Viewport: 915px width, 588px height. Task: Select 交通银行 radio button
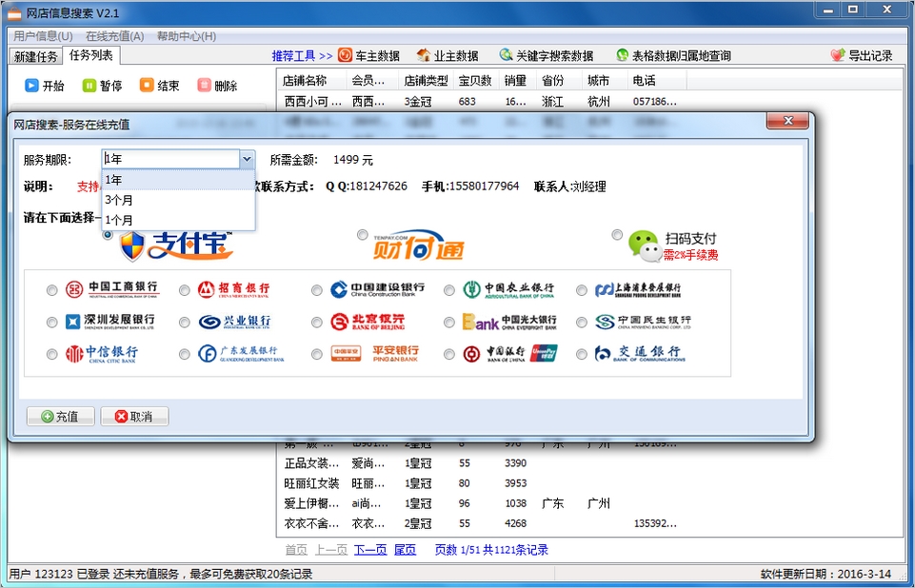581,354
